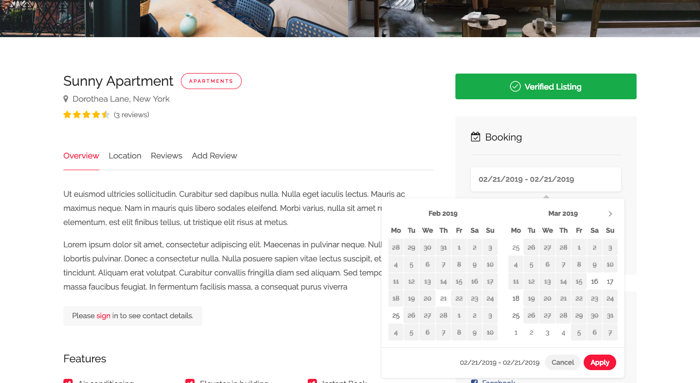Open the Reviews tab
Image resolution: width=700 pixels, height=383 pixels.
coord(166,156)
